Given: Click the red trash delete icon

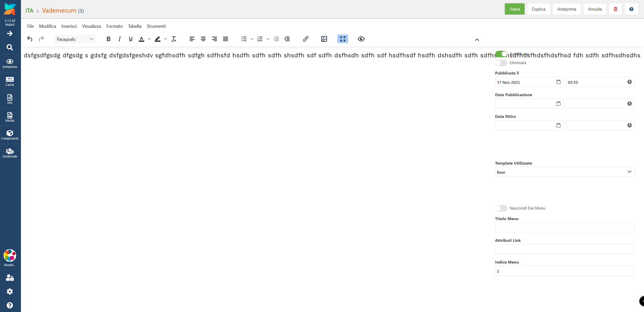Looking at the screenshot, I should 615,9.
